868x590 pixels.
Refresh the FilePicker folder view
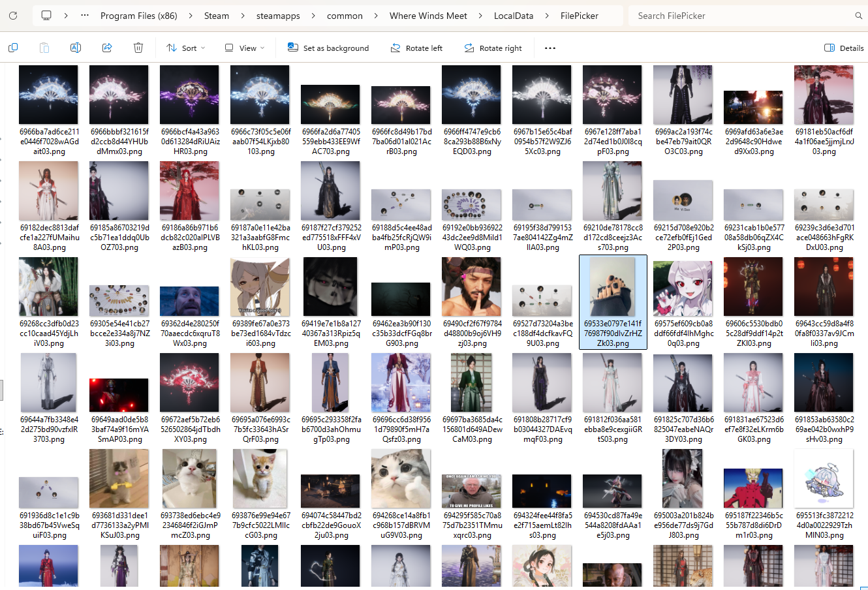(13, 16)
